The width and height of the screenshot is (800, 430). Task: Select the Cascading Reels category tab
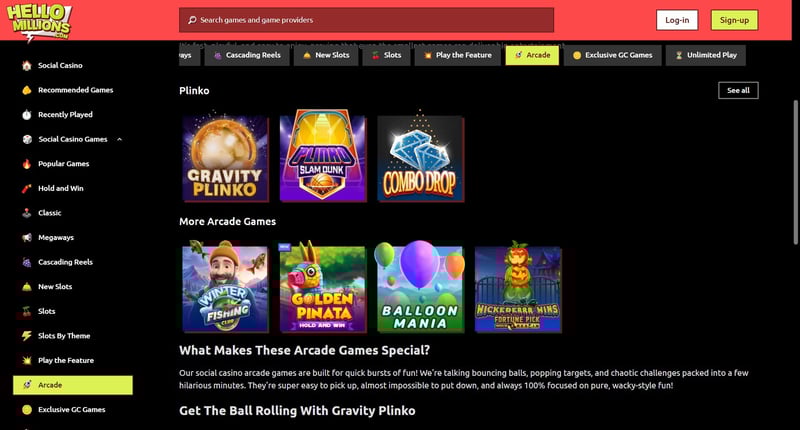coord(247,55)
